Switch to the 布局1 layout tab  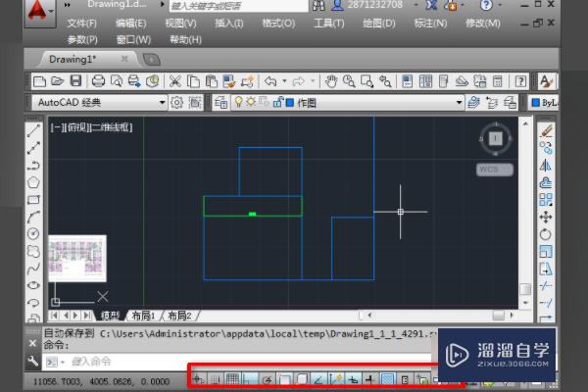143,316
